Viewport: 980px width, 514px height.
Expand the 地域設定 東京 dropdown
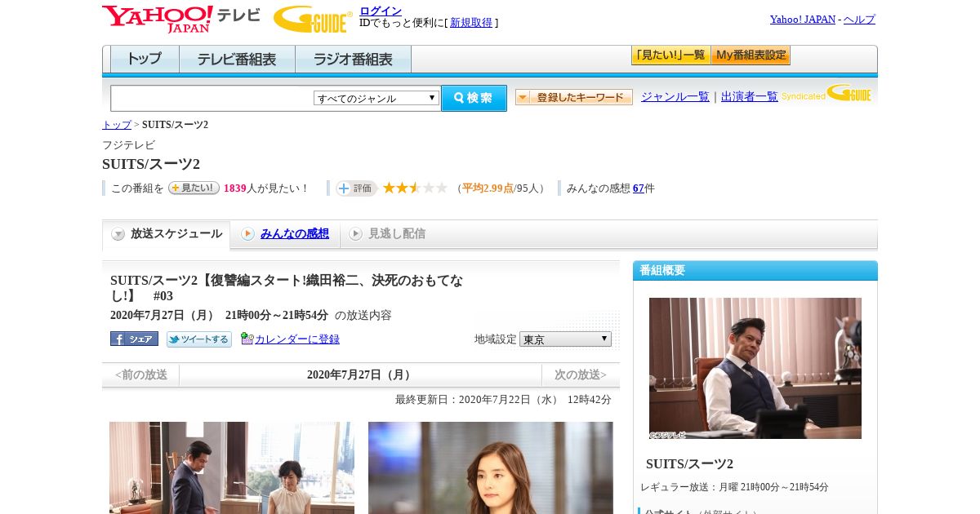(565, 339)
